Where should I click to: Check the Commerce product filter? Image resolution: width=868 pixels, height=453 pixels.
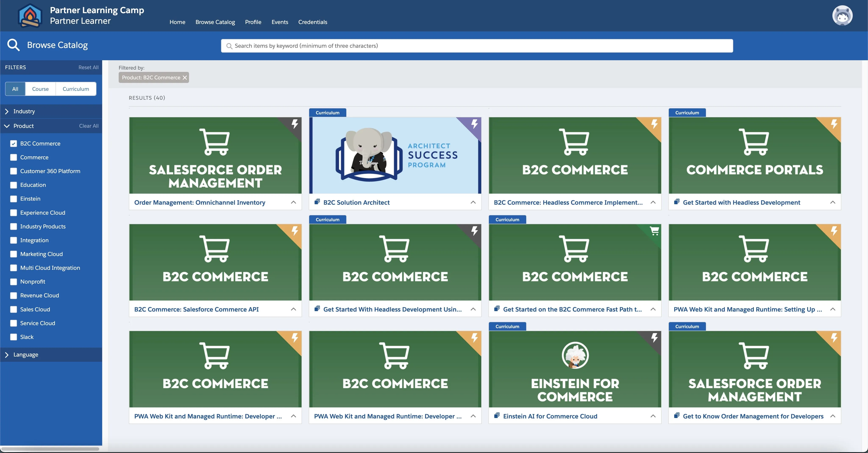click(14, 157)
